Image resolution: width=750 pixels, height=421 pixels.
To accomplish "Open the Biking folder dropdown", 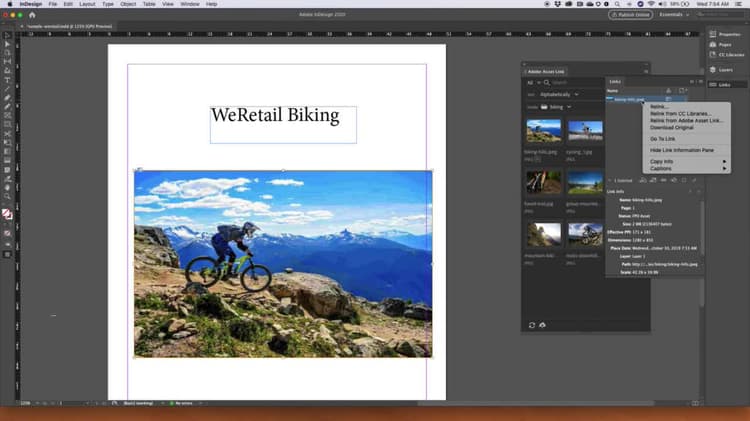I will tap(556, 107).
